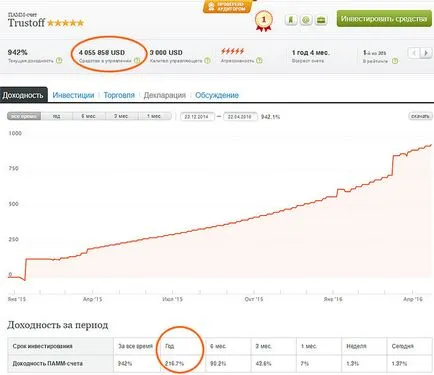Click the '942%' current yield value at top
This screenshot has height=375, width=434.
click(x=18, y=52)
